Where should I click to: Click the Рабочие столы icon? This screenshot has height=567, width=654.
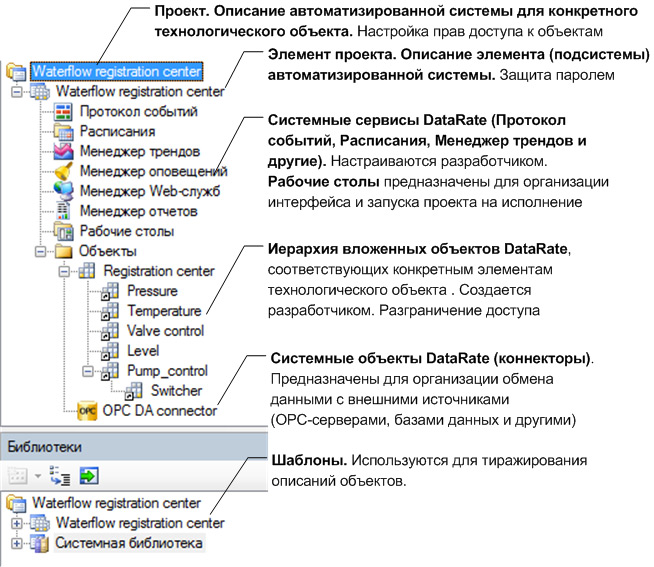tap(63, 231)
